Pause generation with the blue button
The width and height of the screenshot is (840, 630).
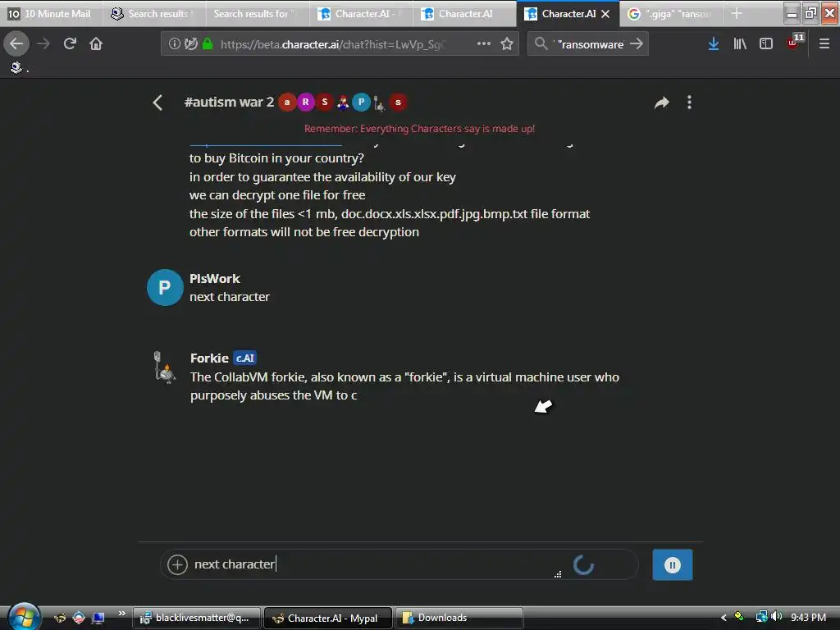click(673, 564)
